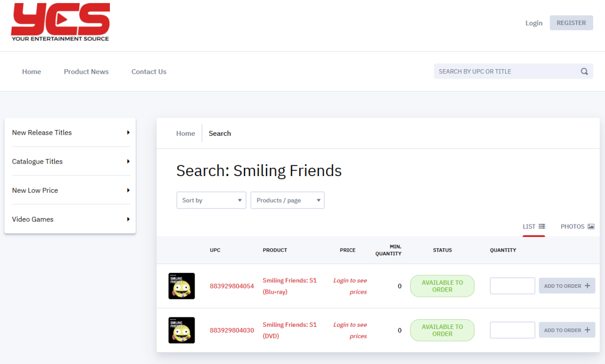The width and height of the screenshot is (605, 364).
Task: Open UPC 883929804030 link
Action: [232, 330]
